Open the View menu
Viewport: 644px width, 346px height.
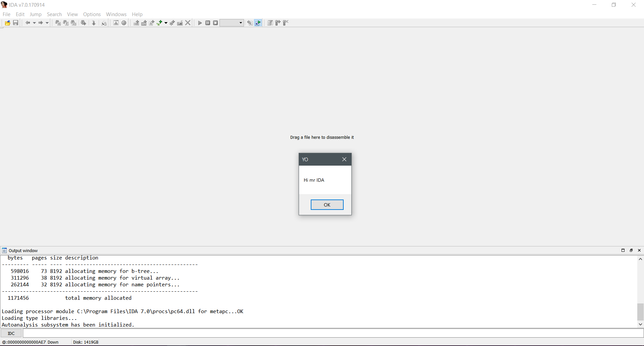[72, 14]
